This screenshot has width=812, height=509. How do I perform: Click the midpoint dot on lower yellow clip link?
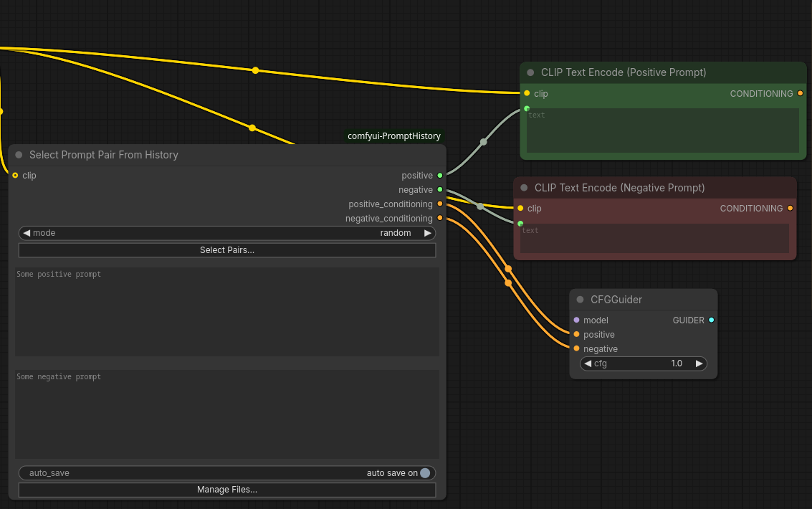pyautogui.click(x=252, y=128)
